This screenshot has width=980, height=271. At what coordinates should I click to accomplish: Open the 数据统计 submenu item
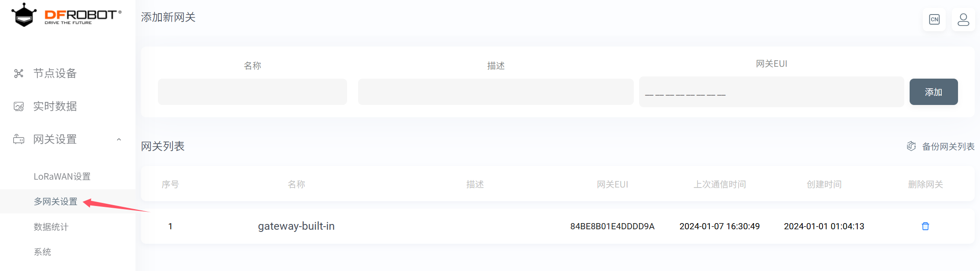pyautogui.click(x=51, y=227)
